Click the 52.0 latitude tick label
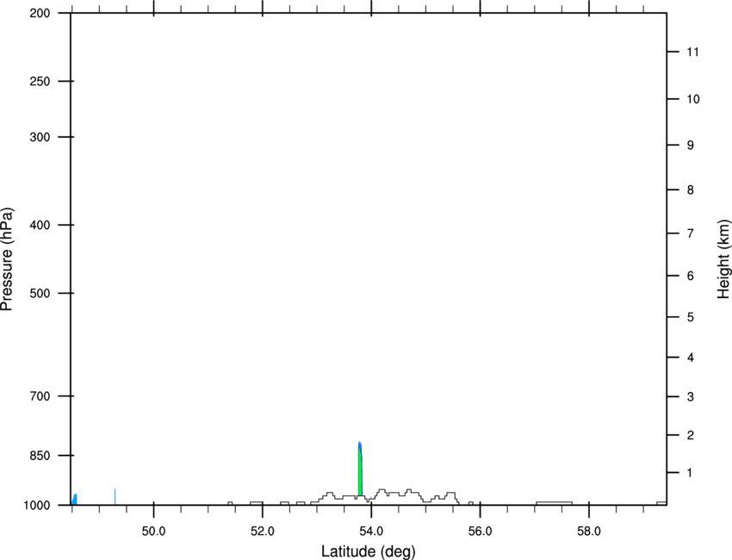The image size is (732, 560). point(263,532)
